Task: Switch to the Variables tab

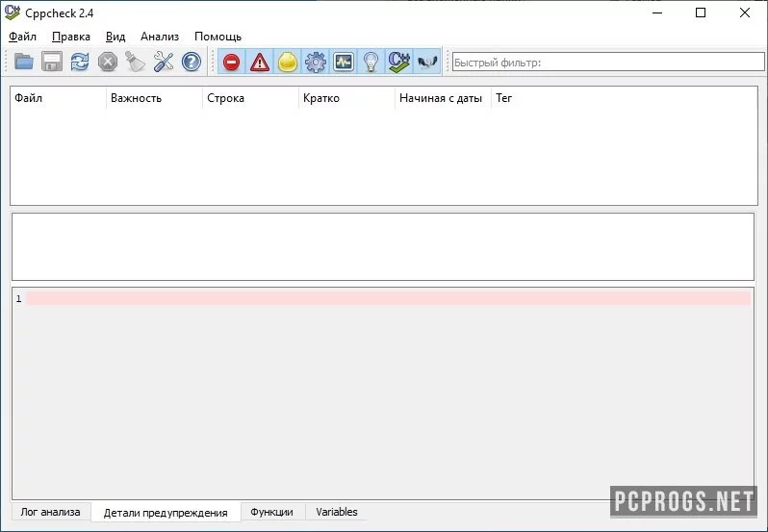Action: click(337, 512)
